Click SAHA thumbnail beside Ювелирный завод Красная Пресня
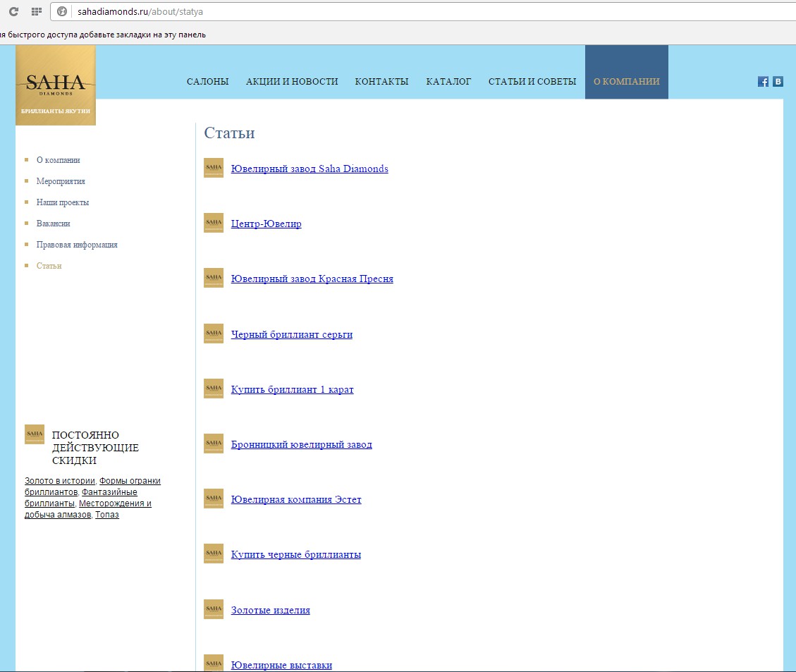Viewport: 796px width, 672px height. (214, 278)
